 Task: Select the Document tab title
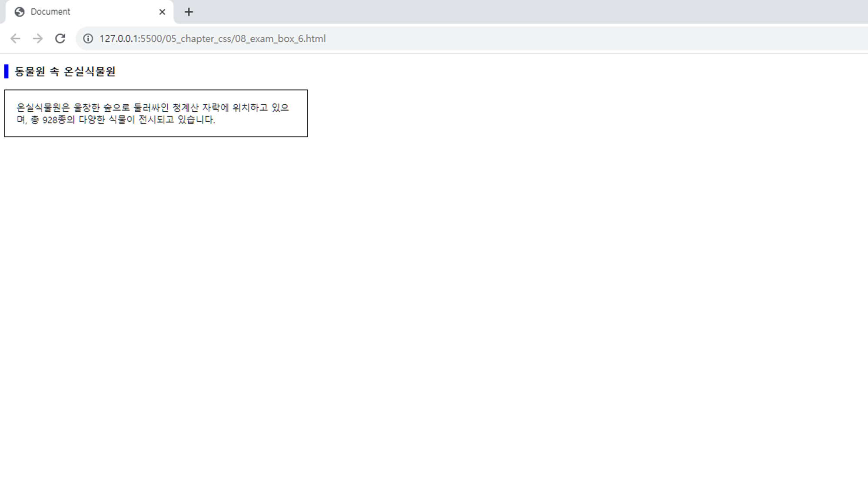tap(50, 12)
